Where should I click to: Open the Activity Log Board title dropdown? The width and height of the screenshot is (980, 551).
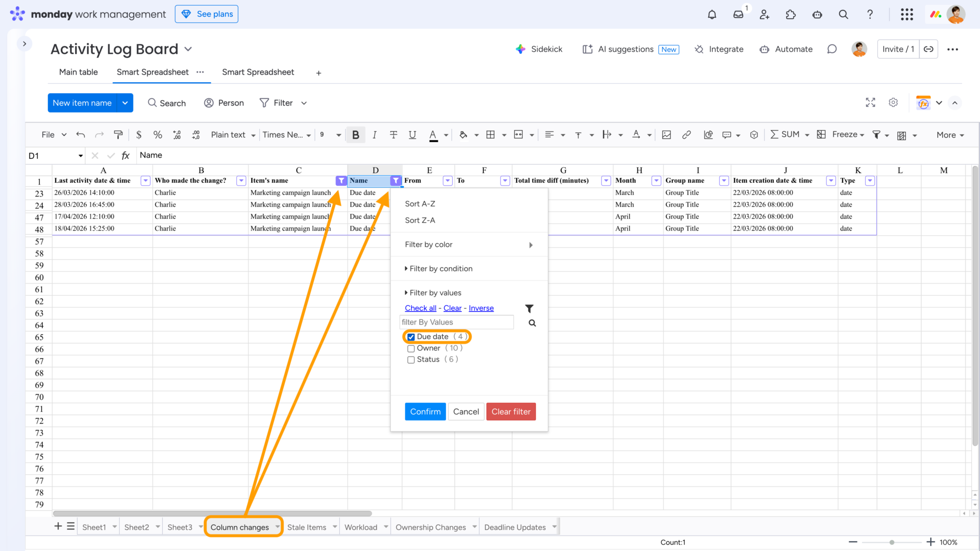[x=188, y=49]
